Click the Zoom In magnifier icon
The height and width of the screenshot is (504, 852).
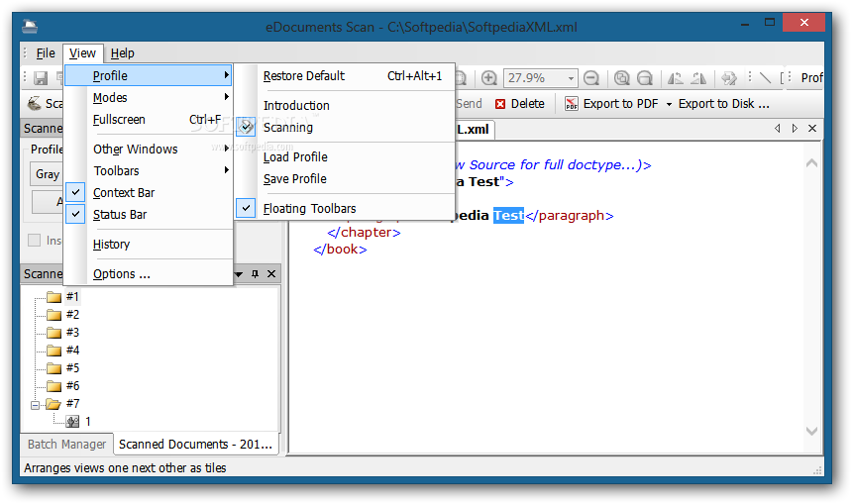(489, 78)
